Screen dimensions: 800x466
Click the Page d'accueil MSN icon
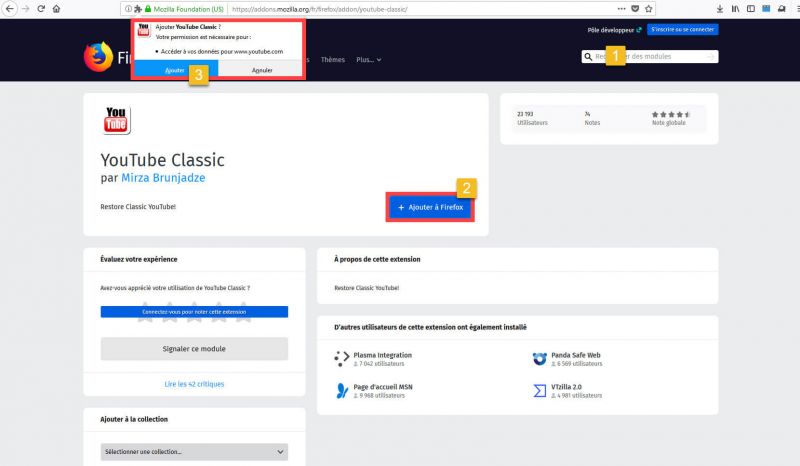(x=343, y=389)
